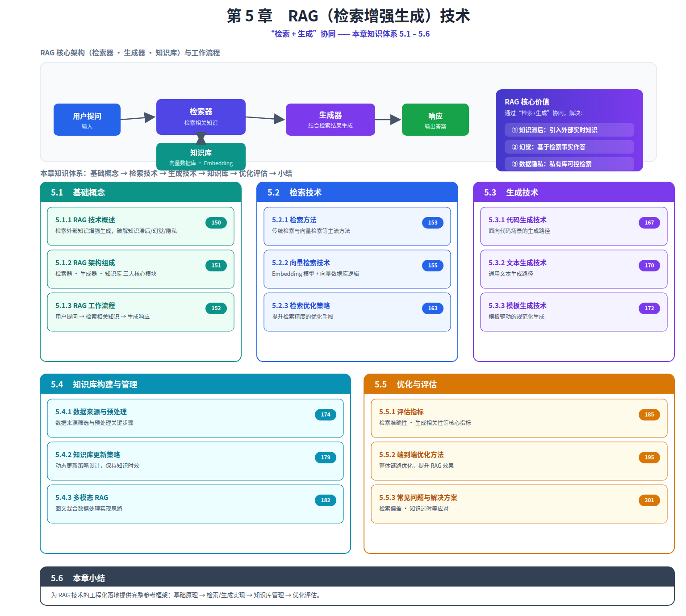Click the 5.1 基础概念 section header
This screenshot has width=686, height=616.
click(x=141, y=192)
